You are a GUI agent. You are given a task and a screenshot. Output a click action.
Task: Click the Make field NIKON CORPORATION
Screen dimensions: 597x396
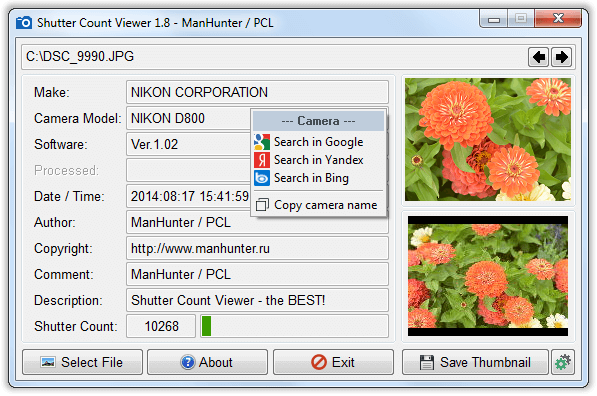click(257, 92)
